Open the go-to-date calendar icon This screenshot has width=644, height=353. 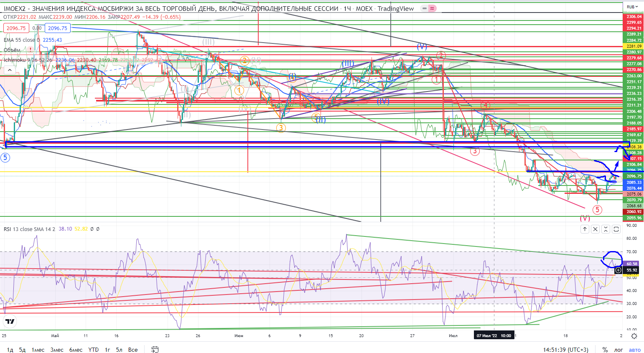coord(155,350)
